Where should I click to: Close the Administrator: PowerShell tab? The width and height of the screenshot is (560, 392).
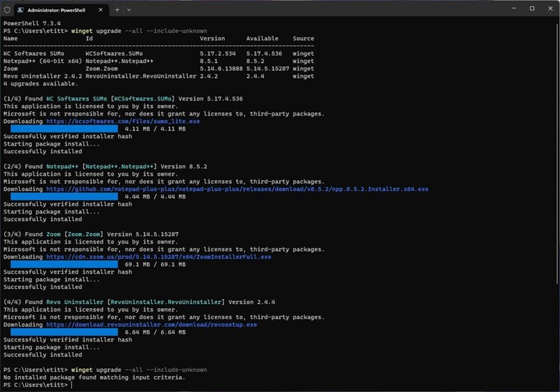pyautogui.click(x=103, y=10)
